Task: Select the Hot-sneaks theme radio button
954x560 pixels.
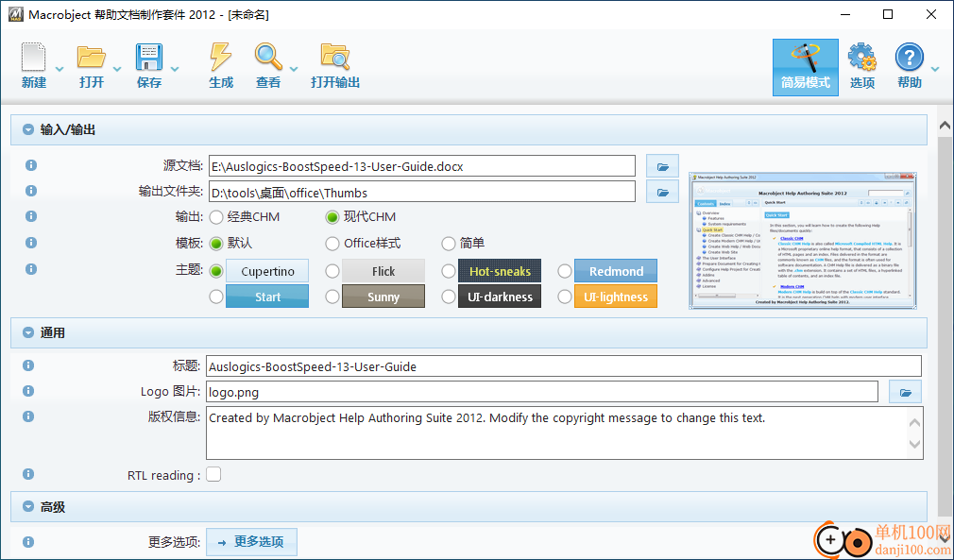Action: (449, 271)
